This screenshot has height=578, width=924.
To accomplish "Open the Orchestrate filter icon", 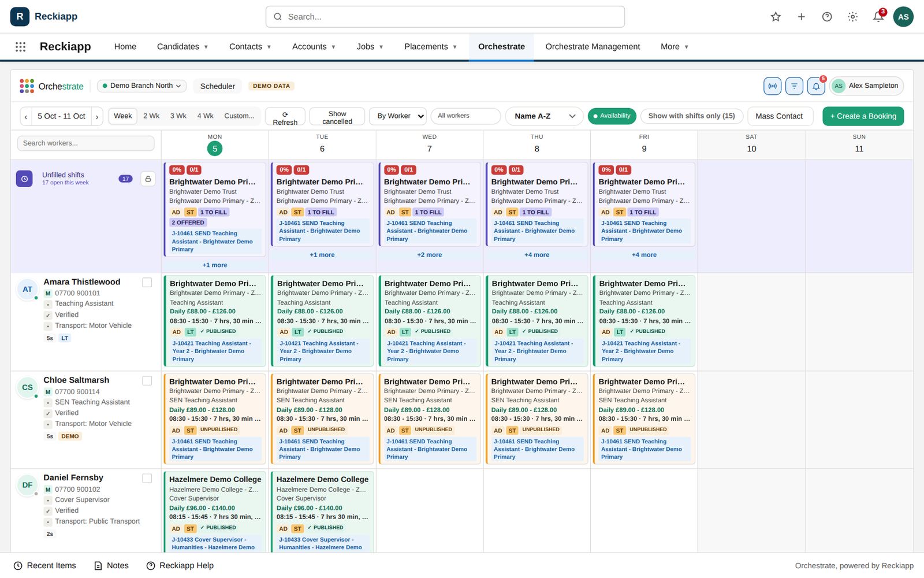I will pyautogui.click(x=794, y=86).
